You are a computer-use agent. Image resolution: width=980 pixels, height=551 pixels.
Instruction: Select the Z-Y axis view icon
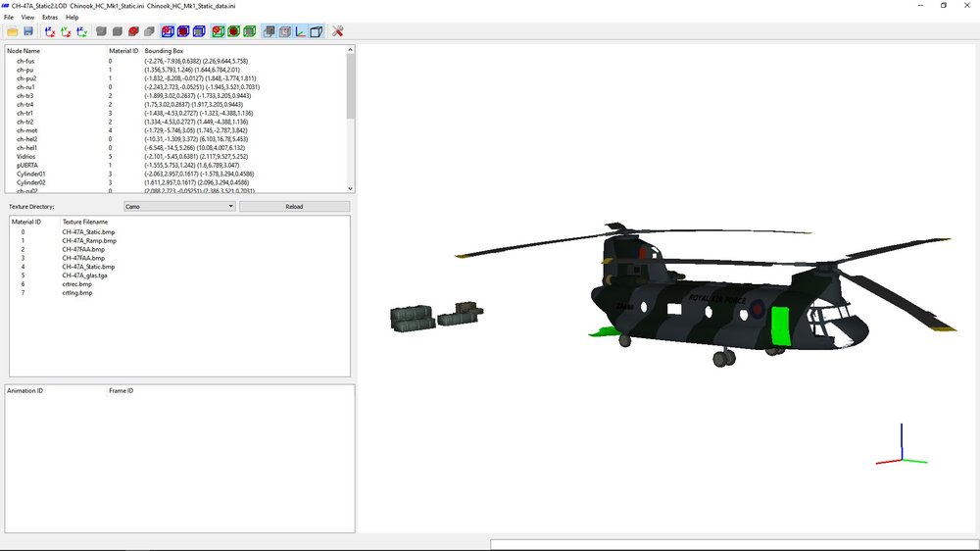click(x=81, y=31)
